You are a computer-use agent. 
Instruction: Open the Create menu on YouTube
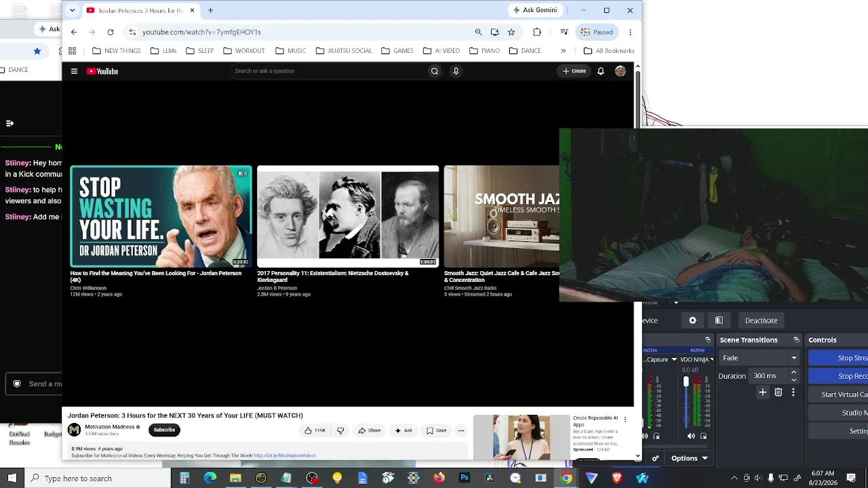(x=574, y=71)
